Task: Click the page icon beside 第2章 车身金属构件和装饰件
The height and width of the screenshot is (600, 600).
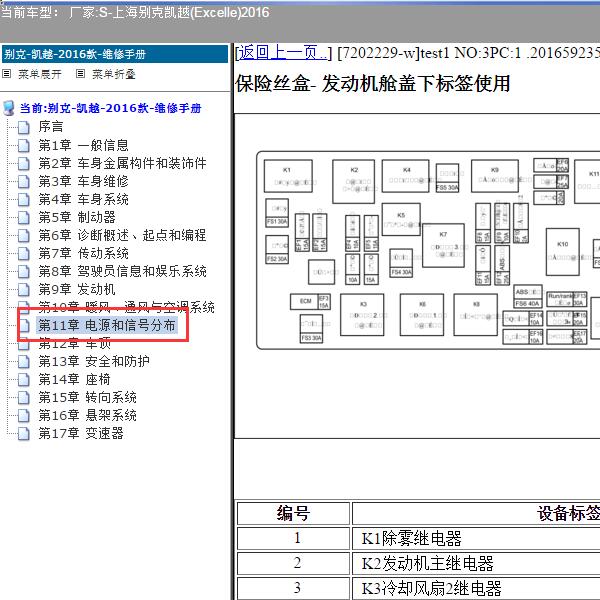Action: click(x=24, y=164)
